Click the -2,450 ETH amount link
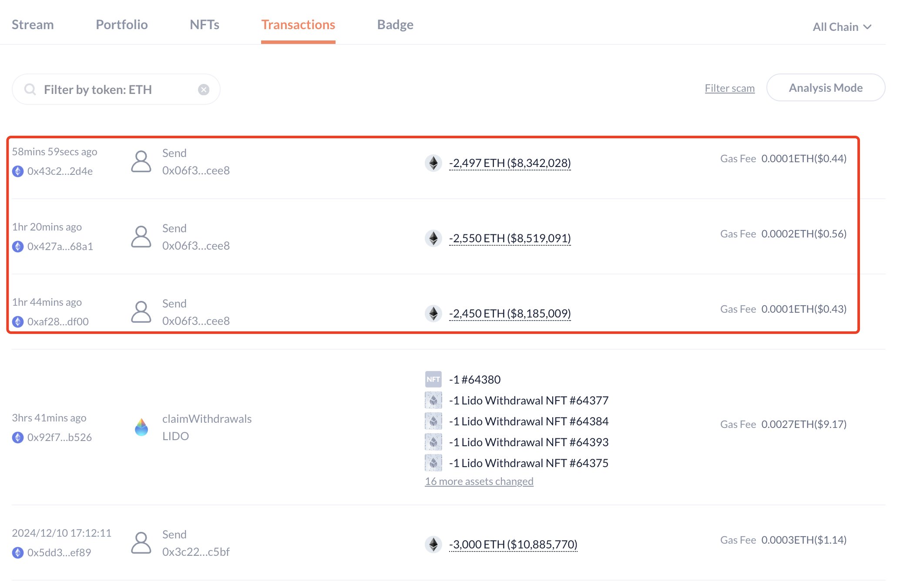 tap(510, 314)
